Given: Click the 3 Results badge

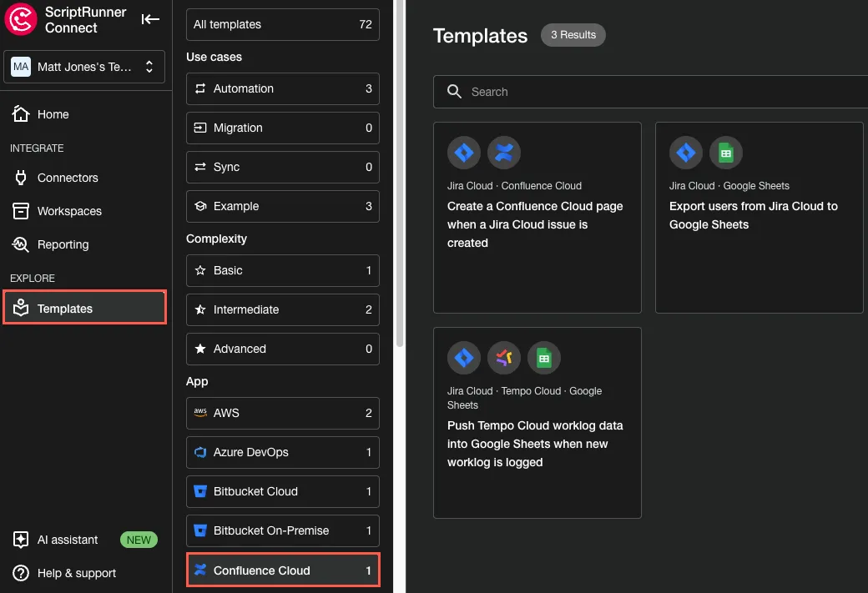Looking at the screenshot, I should pyautogui.click(x=573, y=35).
